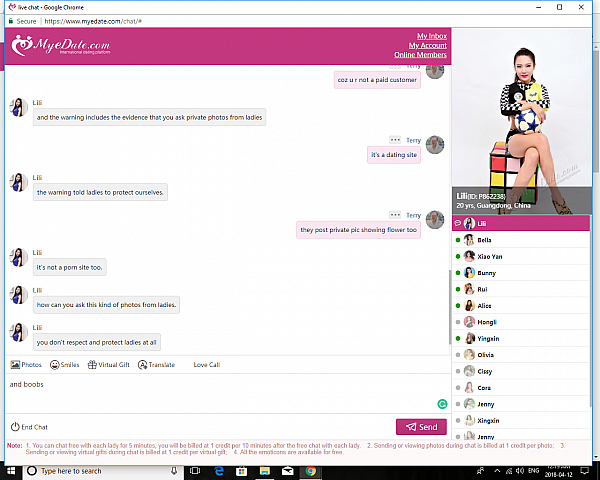Image resolution: width=600 pixels, height=480 pixels.
Task: Click the Translate tool
Action: pyautogui.click(x=156, y=365)
